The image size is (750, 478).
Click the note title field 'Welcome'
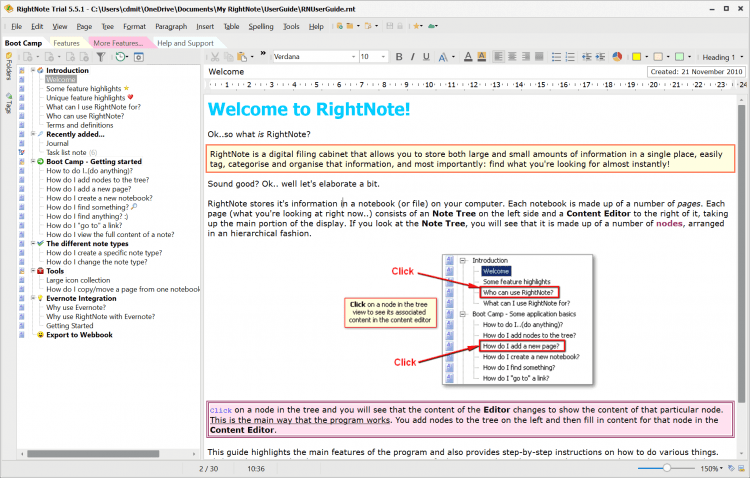point(426,72)
